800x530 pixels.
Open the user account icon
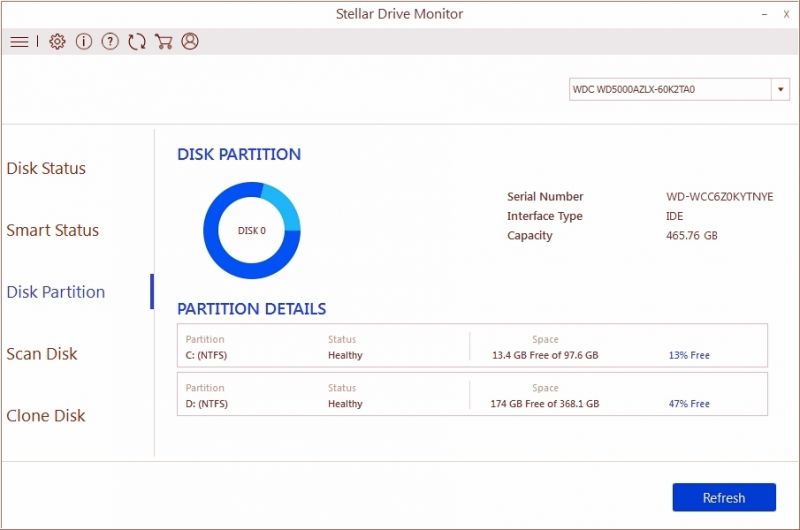(190, 41)
